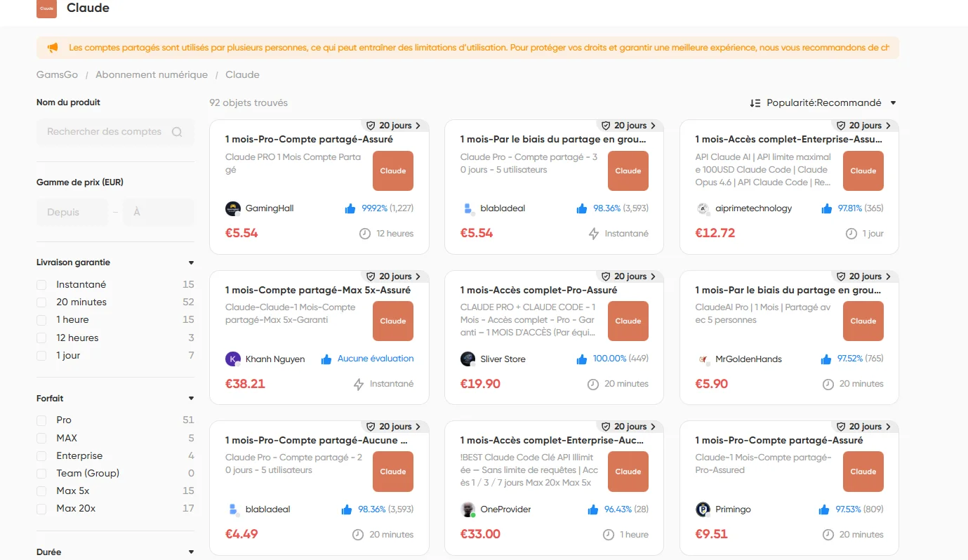The height and width of the screenshot is (560, 968).
Task: Click the Claude logo icon in page header
Action: point(46,8)
